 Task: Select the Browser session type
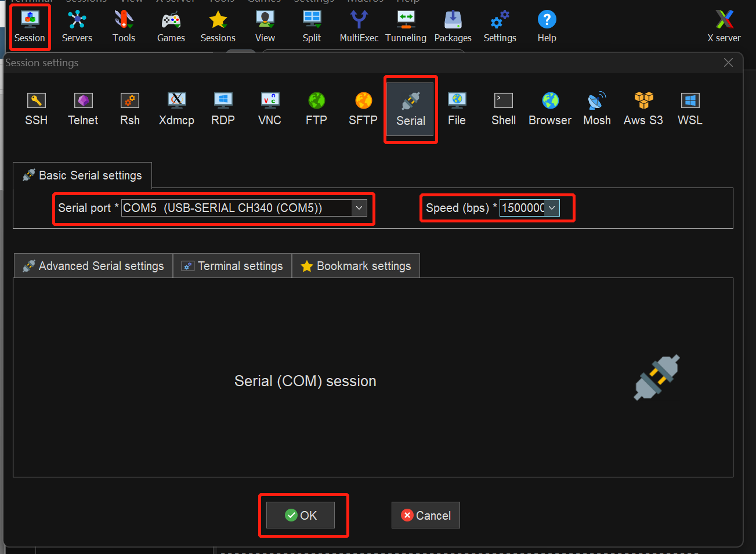550,109
